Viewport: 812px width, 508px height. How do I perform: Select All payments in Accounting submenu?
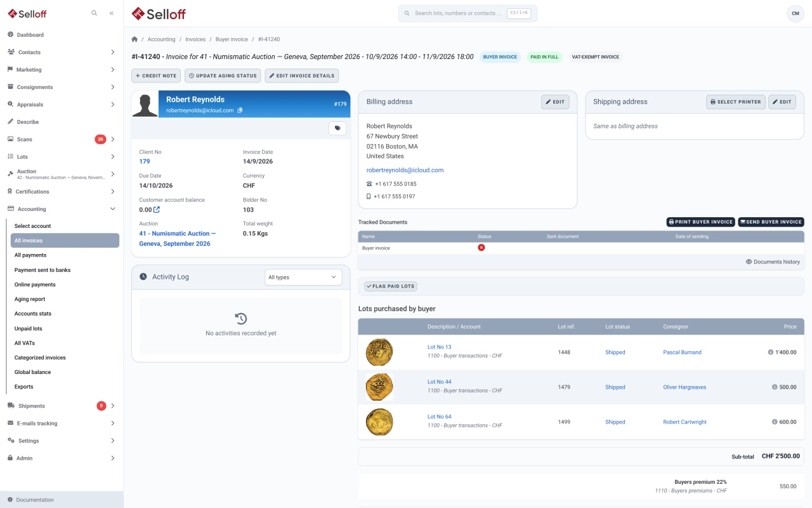point(65,255)
